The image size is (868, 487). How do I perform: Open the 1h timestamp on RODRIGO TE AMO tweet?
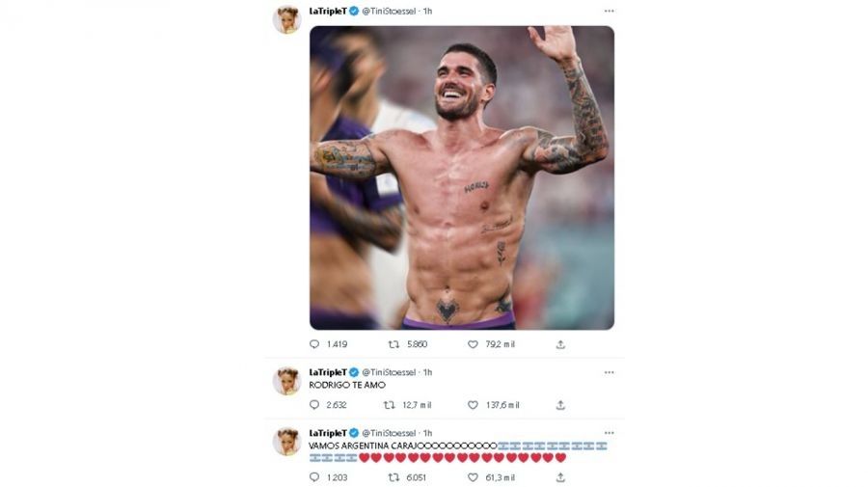point(427,372)
